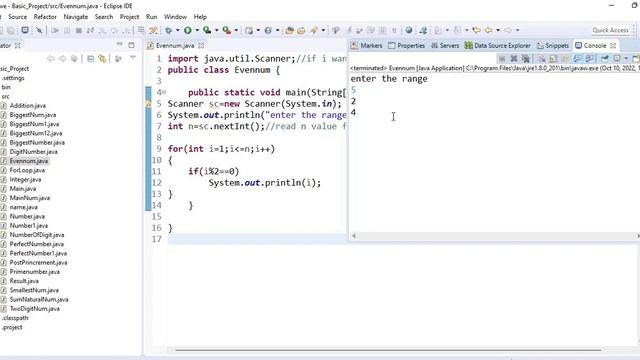Click the Pin Console icon

coord(605,59)
